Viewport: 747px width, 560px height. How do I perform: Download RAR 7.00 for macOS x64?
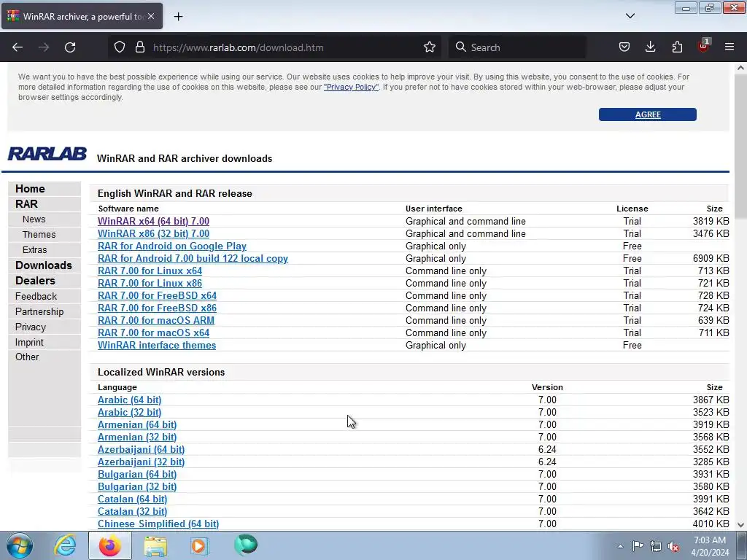(153, 332)
